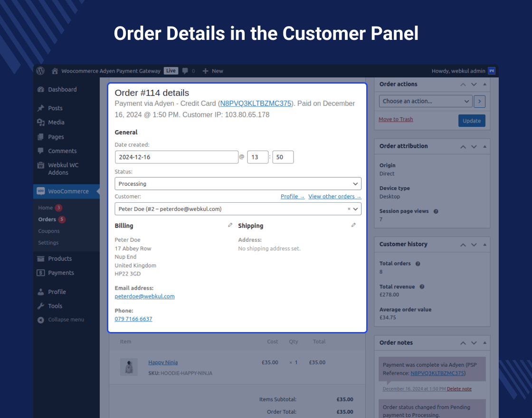
Task: Click the Profile user icon
Action: [41, 292]
